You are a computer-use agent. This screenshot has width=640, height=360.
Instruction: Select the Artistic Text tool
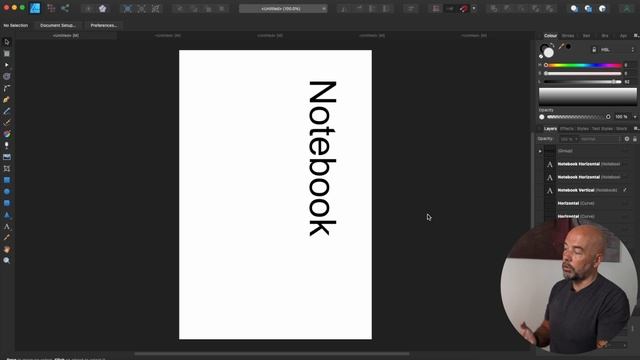pos(7,227)
